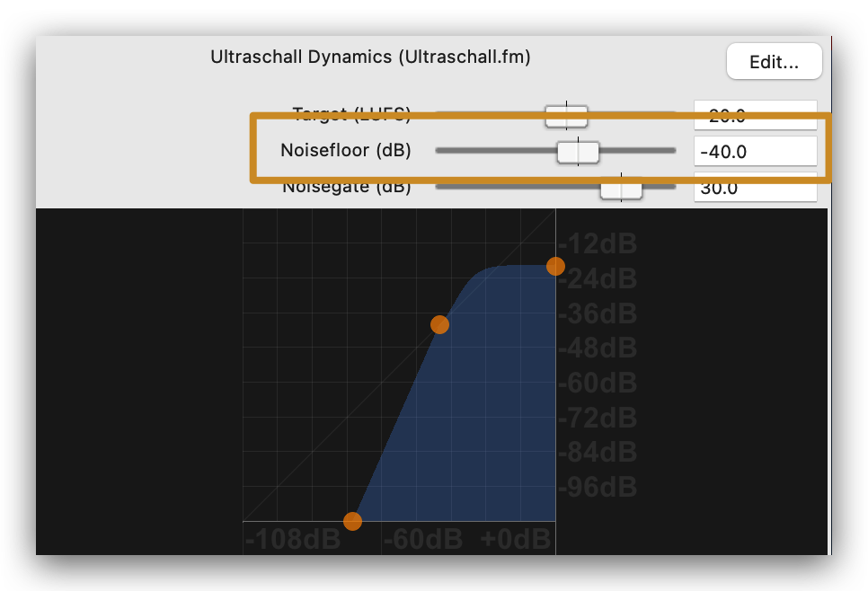Select the bottom-left orange curve point
The image size is (868, 591).
coord(352,521)
